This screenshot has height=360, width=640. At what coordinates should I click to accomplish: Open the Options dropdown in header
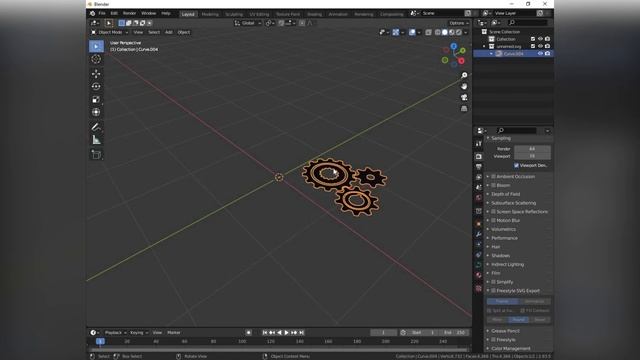pos(458,23)
